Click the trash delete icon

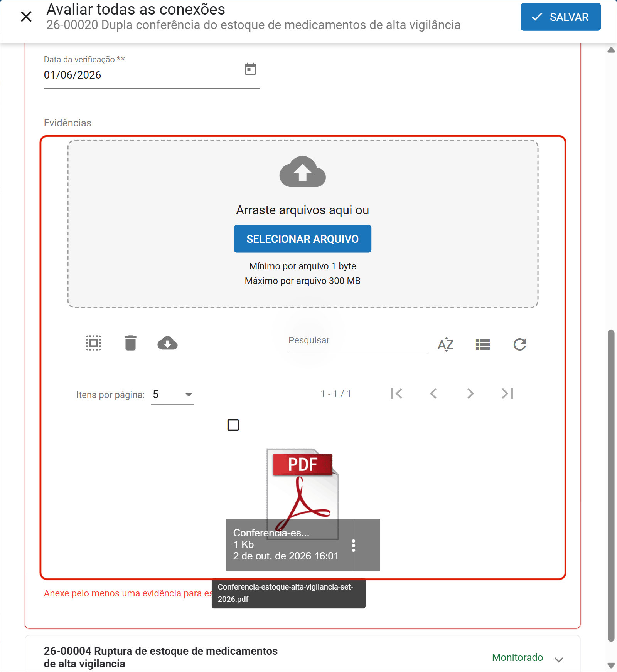click(x=130, y=343)
